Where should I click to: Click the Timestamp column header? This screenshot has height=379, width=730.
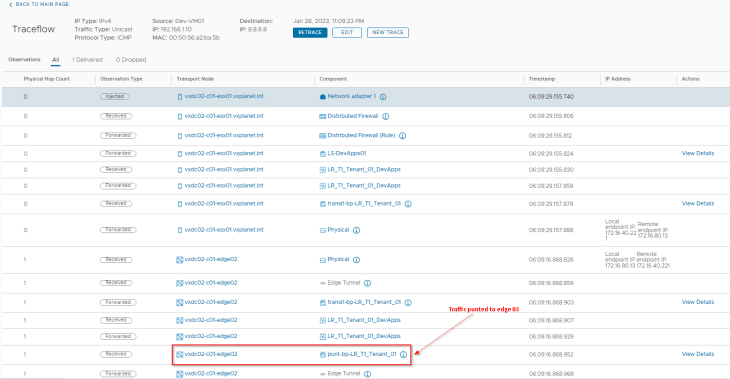click(x=542, y=79)
